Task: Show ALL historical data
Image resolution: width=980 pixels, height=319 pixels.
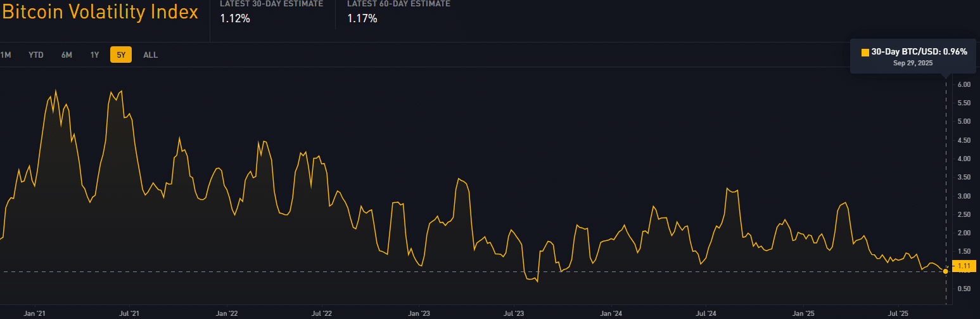Action: [150, 55]
